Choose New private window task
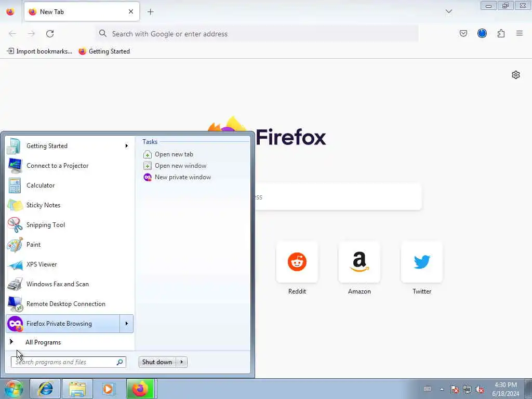Viewport: 532px width, 399px height. (182, 177)
